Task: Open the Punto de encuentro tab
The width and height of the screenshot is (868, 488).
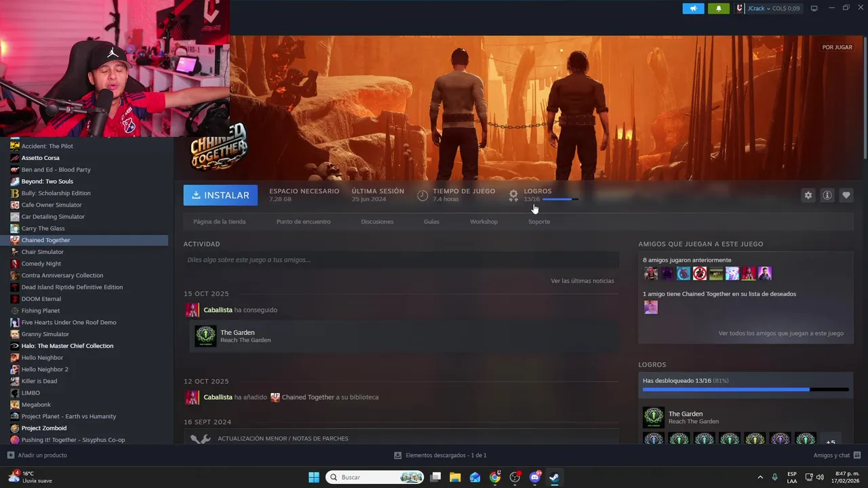Action: tap(303, 222)
